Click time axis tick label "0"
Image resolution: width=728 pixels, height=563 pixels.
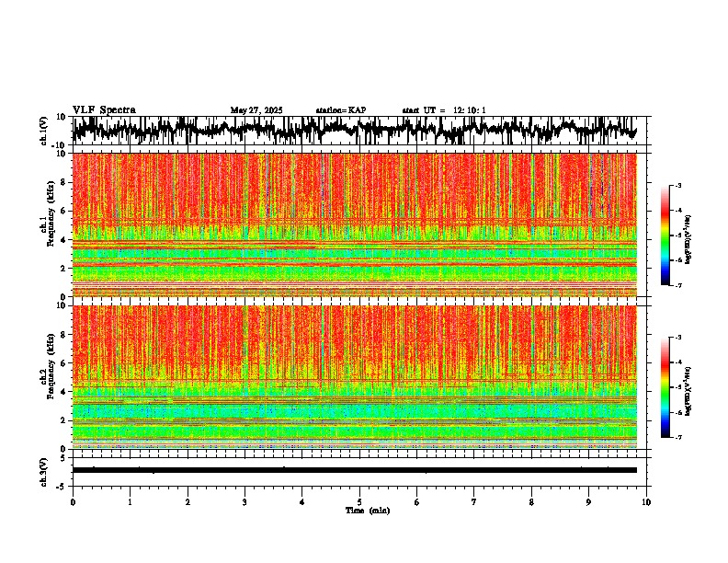[x=73, y=502]
